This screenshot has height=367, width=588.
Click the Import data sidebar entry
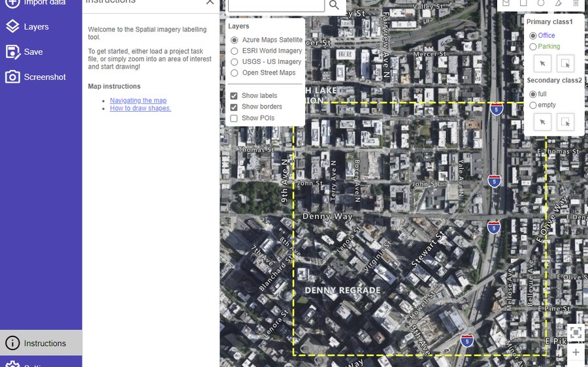pos(35,3)
